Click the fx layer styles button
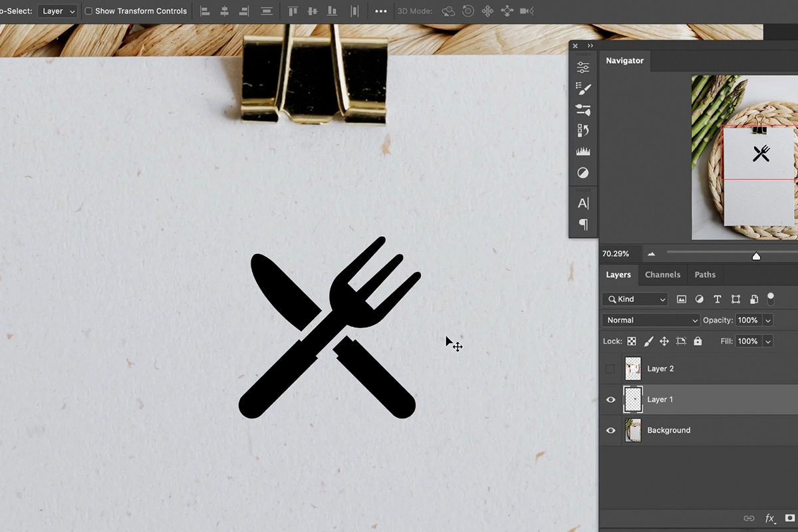Image resolution: width=798 pixels, height=532 pixels. (769, 517)
